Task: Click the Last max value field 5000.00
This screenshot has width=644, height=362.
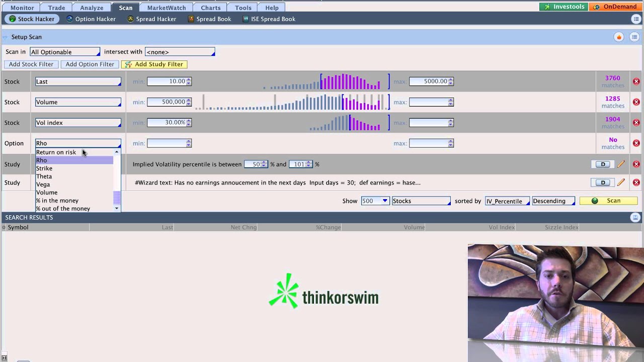Action: pyautogui.click(x=429, y=81)
